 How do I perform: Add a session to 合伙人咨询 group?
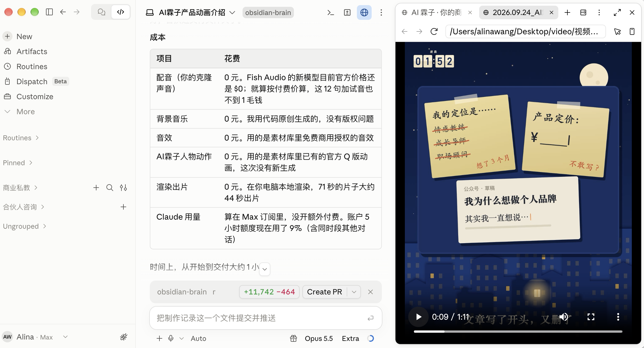[x=123, y=207]
